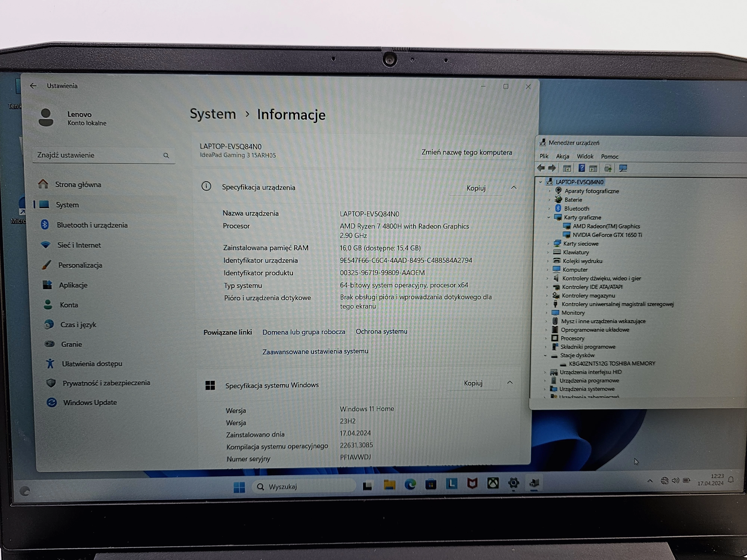Open Widok menu in Menedżer urządzeń

coord(585,156)
